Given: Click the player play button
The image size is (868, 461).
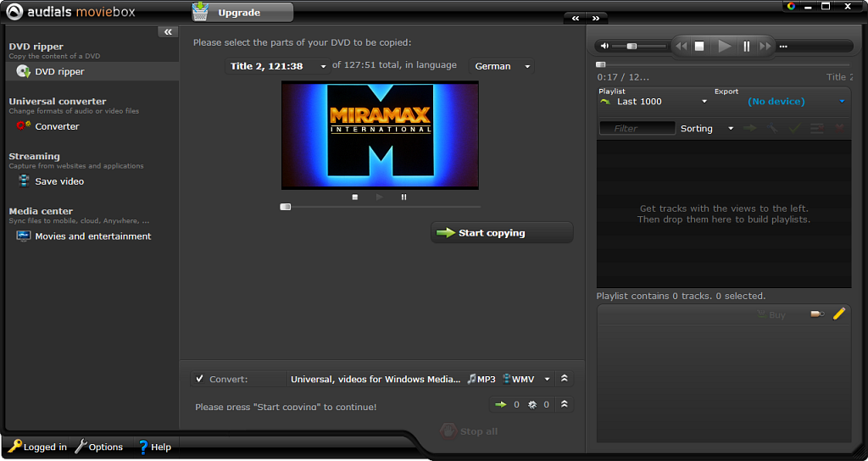Looking at the screenshot, I should pos(724,47).
